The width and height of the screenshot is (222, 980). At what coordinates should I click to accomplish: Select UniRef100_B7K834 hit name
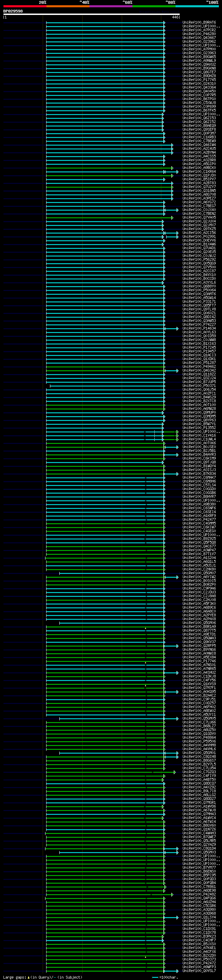click(x=199, y=474)
